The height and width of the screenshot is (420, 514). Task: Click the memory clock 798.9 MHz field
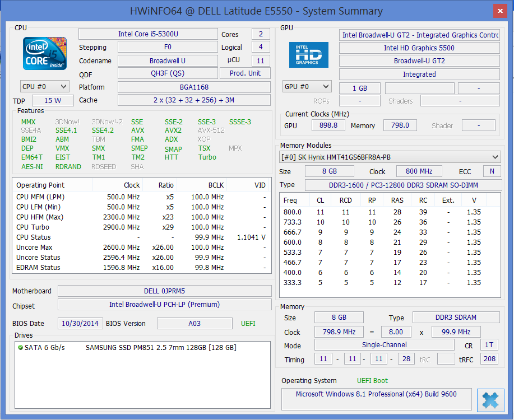(x=339, y=332)
